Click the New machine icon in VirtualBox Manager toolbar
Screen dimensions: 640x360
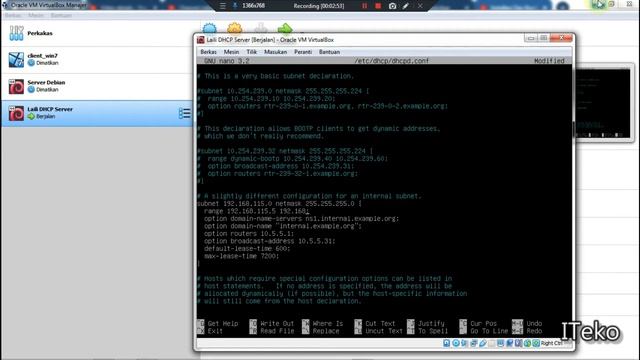click(x=209, y=29)
